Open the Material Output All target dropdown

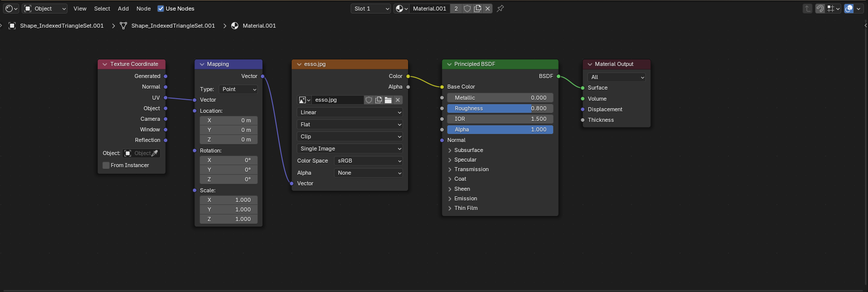click(617, 77)
